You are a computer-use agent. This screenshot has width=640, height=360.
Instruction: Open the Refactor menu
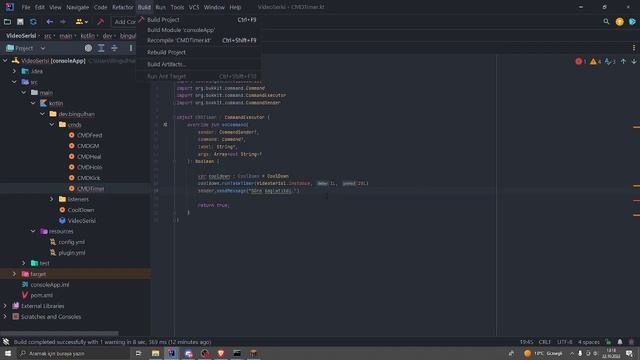point(123,7)
